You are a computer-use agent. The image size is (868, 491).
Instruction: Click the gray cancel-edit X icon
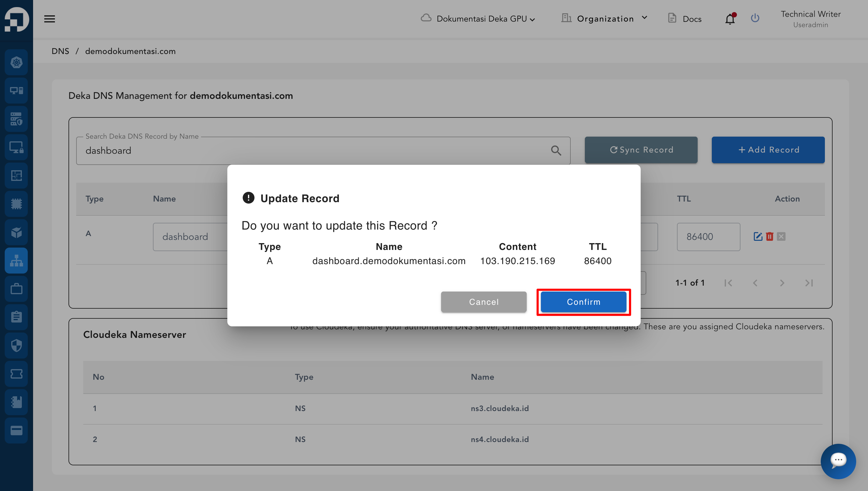pos(781,236)
